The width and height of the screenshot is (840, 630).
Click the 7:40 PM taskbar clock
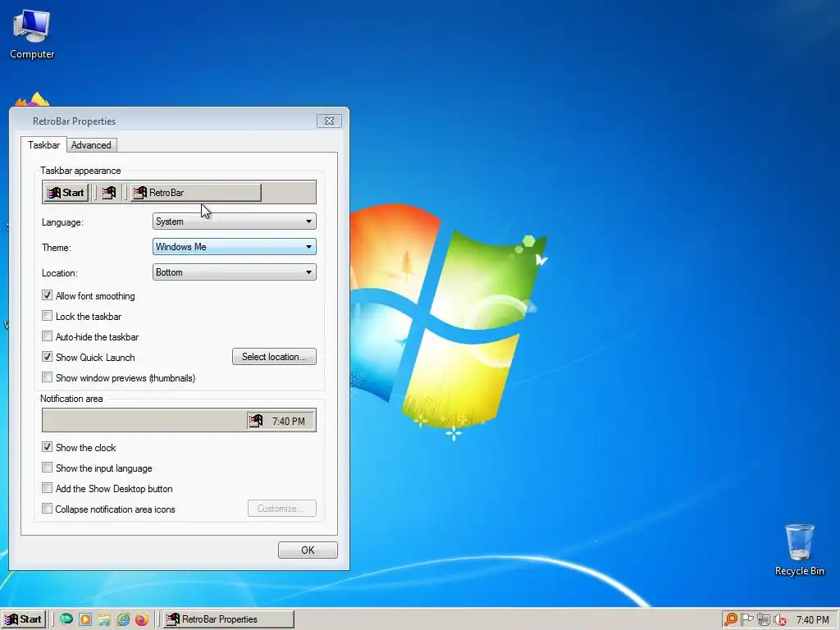[x=813, y=620]
